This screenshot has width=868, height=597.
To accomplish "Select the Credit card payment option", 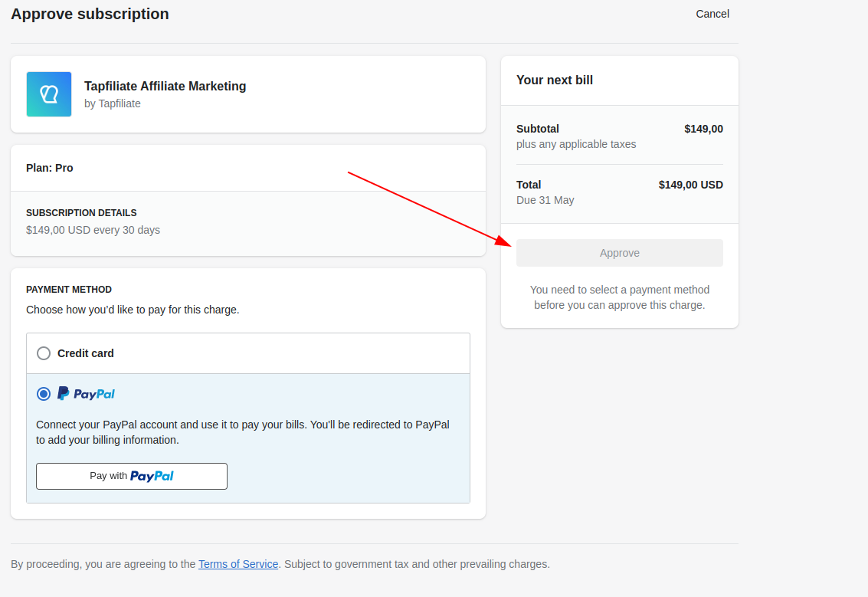I will click(44, 353).
